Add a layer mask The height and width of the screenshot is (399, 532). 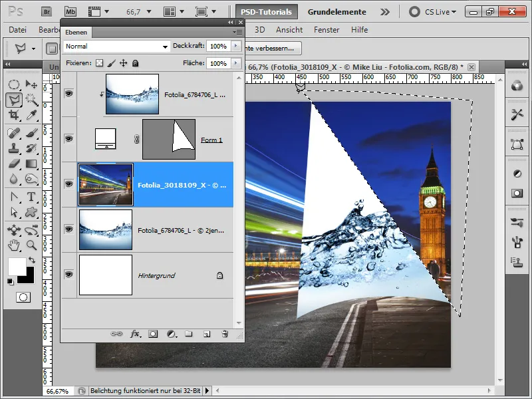(x=153, y=334)
